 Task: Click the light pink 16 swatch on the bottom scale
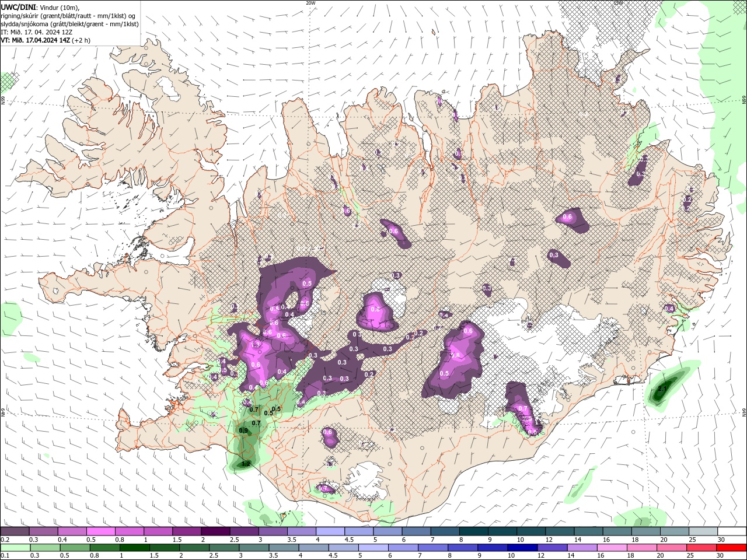click(612, 548)
